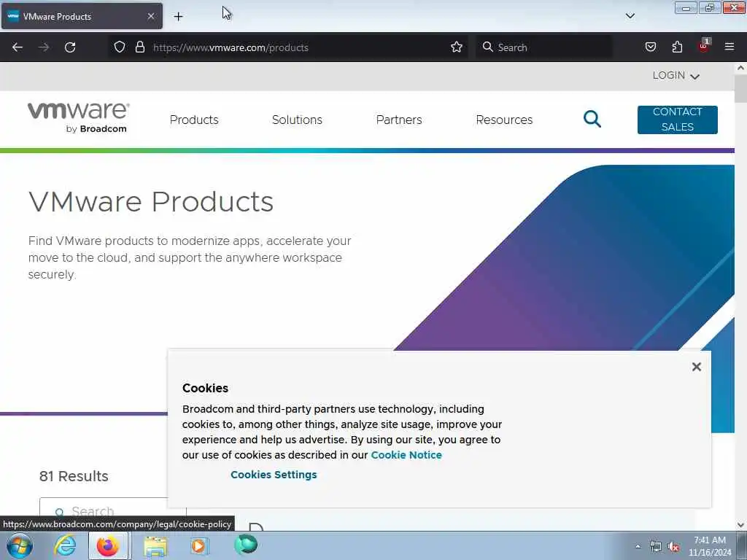
Task: Close the Cookies banner with X
Action: [697, 367]
